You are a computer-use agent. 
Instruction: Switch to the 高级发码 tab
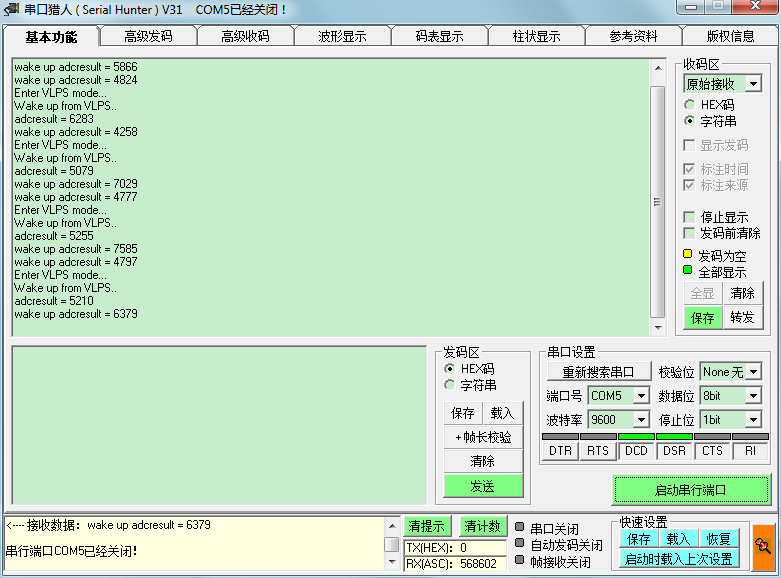click(148, 36)
